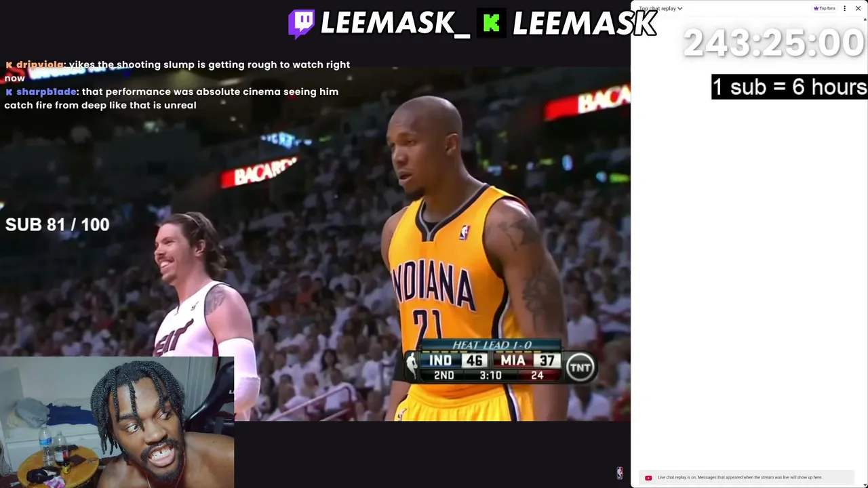Click the NBA logo on the scoreboard
The image size is (868, 488).
coord(412,366)
